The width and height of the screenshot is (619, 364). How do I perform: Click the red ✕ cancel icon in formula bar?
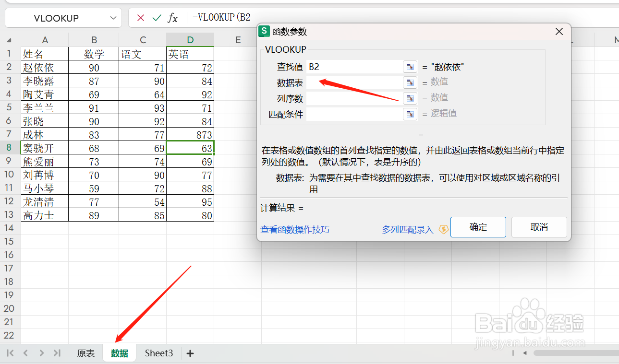pos(140,18)
